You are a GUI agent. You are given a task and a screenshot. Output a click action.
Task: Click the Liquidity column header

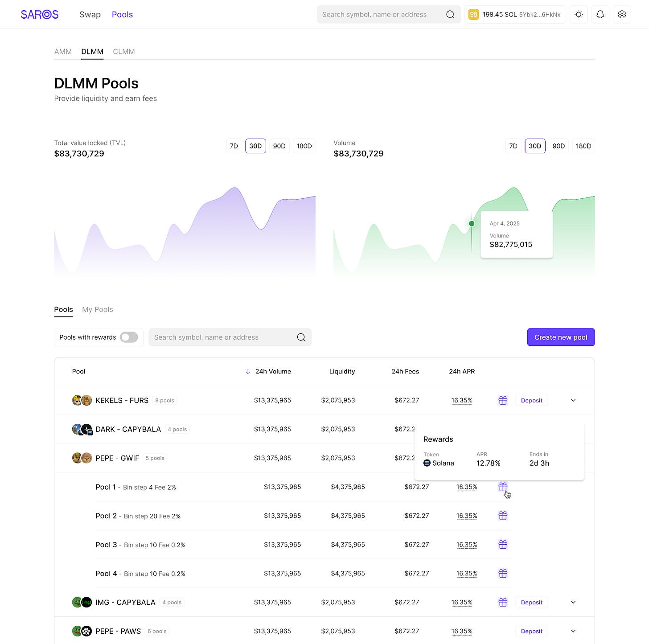click(x=342, y=372)
